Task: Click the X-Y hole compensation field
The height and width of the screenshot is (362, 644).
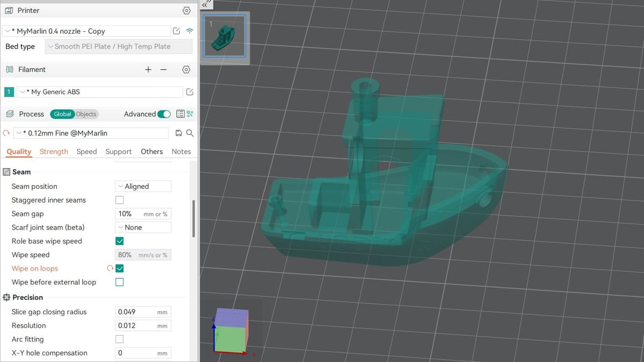Action: pyautogui.click(x=143, y=353)
